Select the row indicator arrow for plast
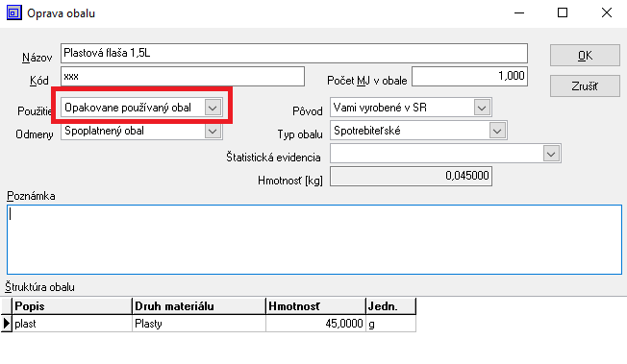 pos(7,324)
